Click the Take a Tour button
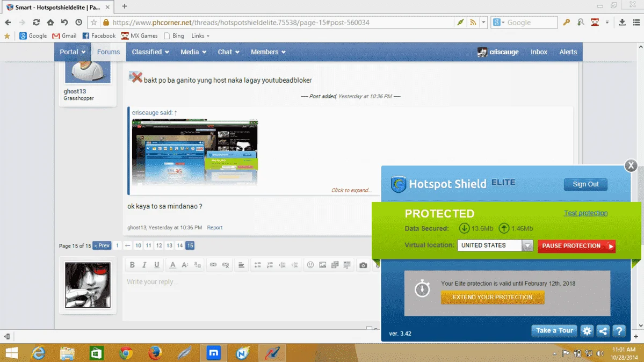 click(554, 330)
